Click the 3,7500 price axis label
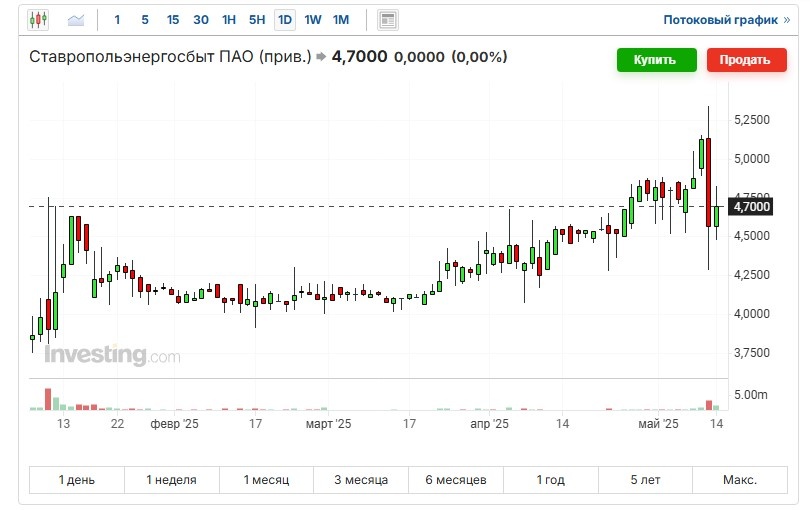 tap(752, 352)
